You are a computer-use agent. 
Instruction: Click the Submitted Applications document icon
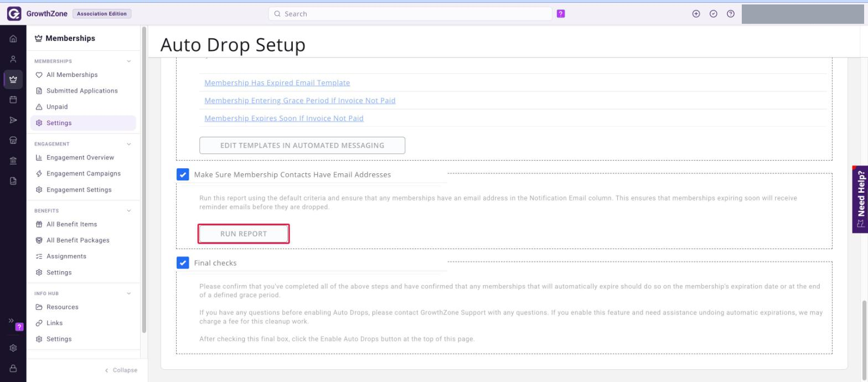39,91
